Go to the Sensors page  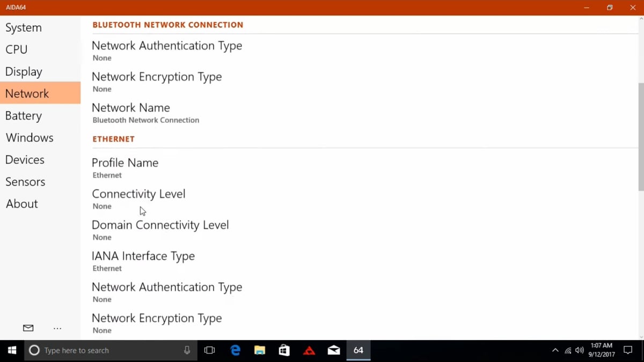pos(25,182)
